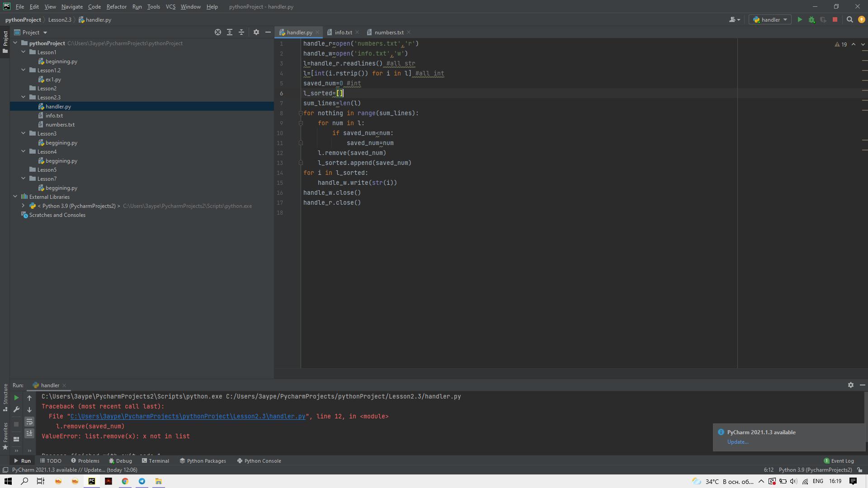Open the TODO tool tab
Image resolution: width=868 pixels, height=488 pixels.
coord(51,461)
